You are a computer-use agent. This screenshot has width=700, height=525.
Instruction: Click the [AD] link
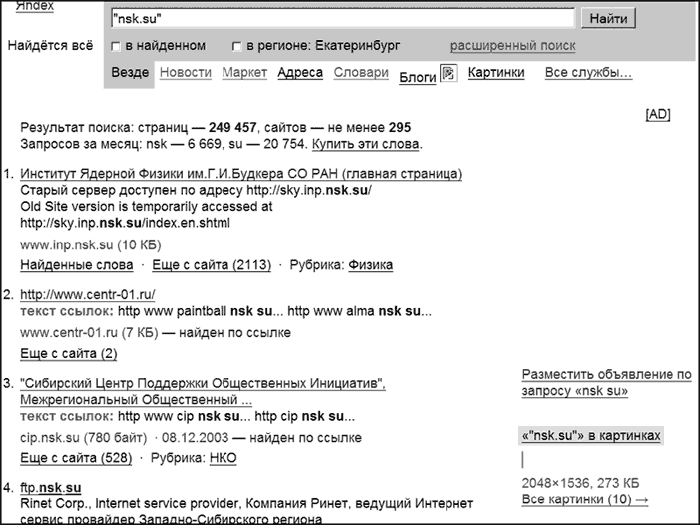(x=658, y=114)
